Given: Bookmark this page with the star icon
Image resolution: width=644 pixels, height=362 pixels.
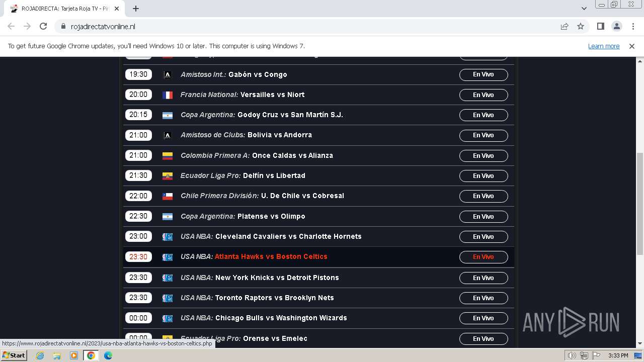Looking at the screenshot, I should pos(581,27).
